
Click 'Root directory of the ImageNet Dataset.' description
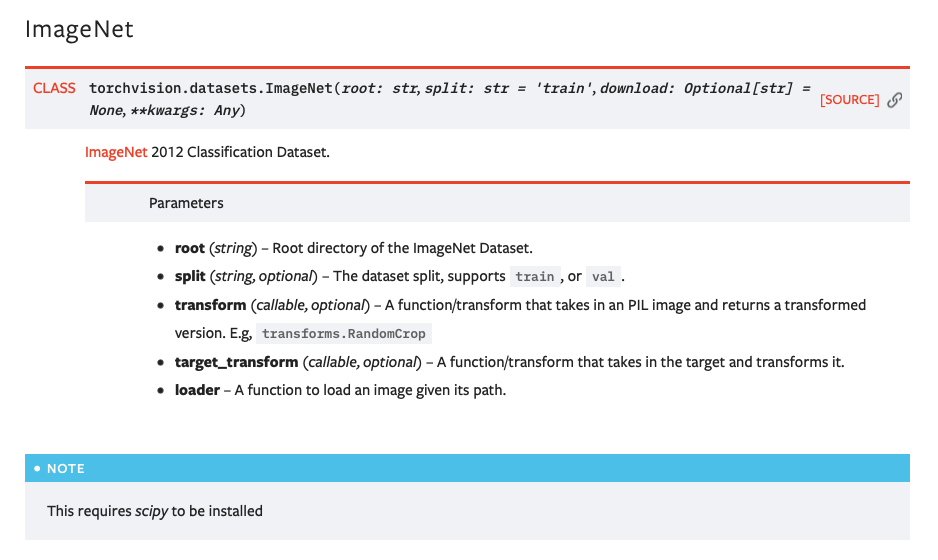402,248
